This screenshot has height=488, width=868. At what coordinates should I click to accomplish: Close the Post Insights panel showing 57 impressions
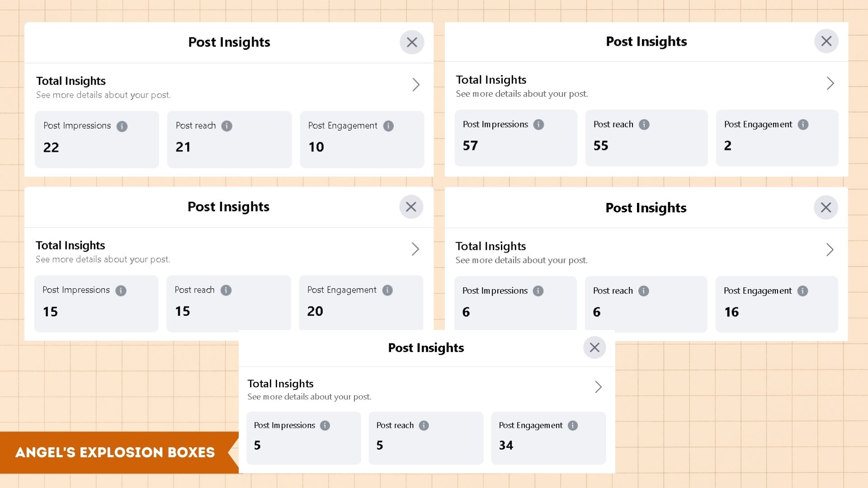click(x=826, y=41)
